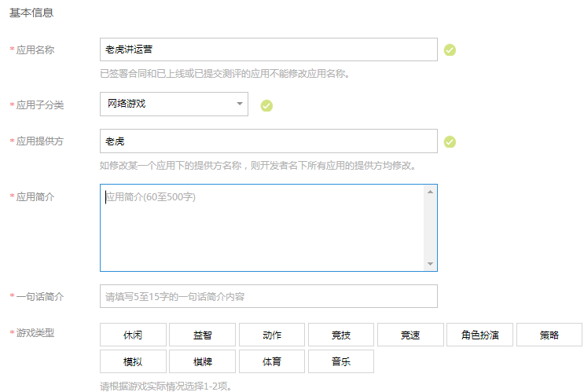Screen dimensions: 584x392
Task: Select 休闲 game type
Action: (x=133, y=335)
